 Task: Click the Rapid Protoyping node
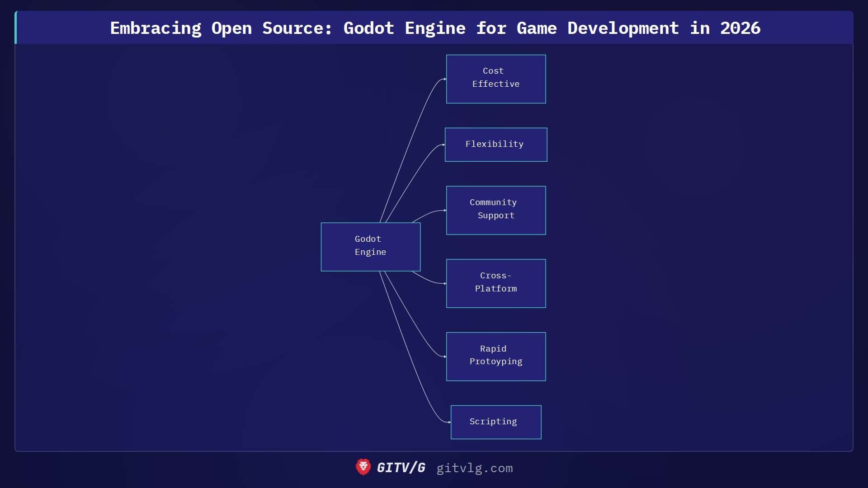click(x=496, y=356)
